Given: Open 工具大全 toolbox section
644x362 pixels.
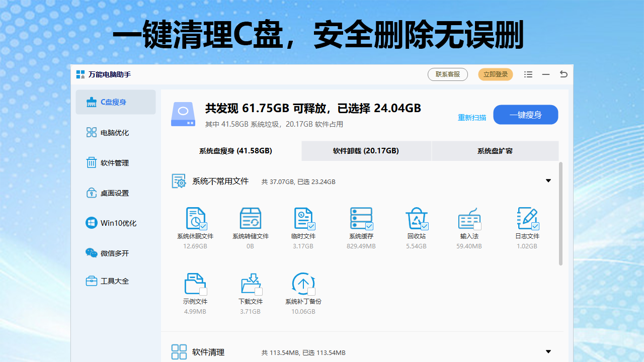Looking at the screenshot, I should 116,281.
